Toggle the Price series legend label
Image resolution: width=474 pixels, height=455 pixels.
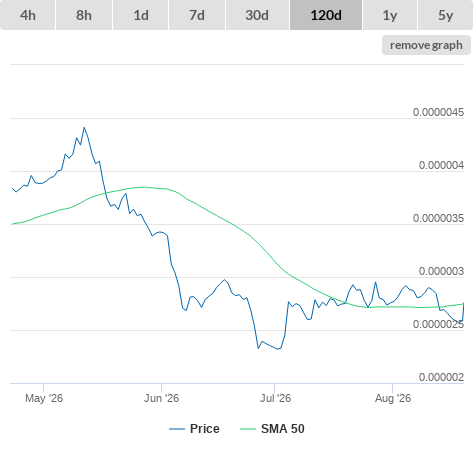(205, 429)
